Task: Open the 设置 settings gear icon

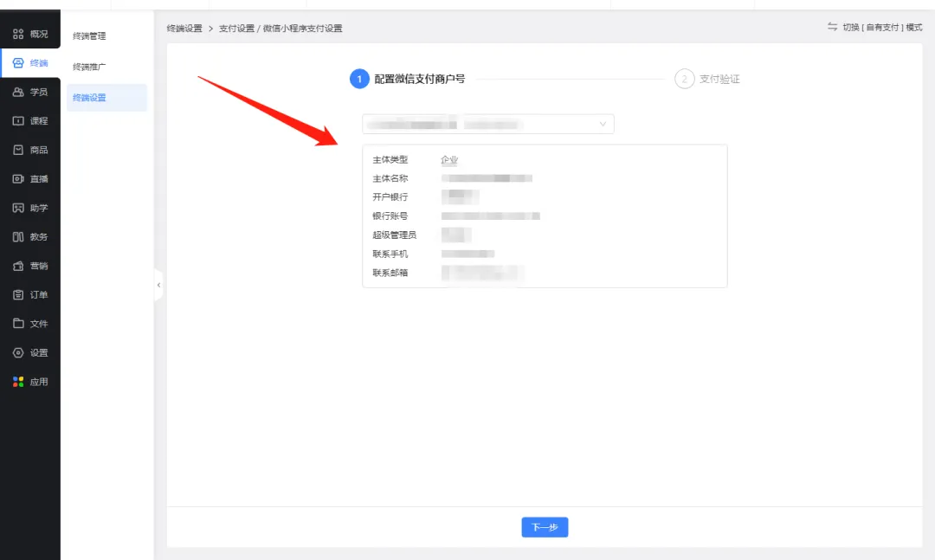Action: pyautogui.click(x=18, y=353)
